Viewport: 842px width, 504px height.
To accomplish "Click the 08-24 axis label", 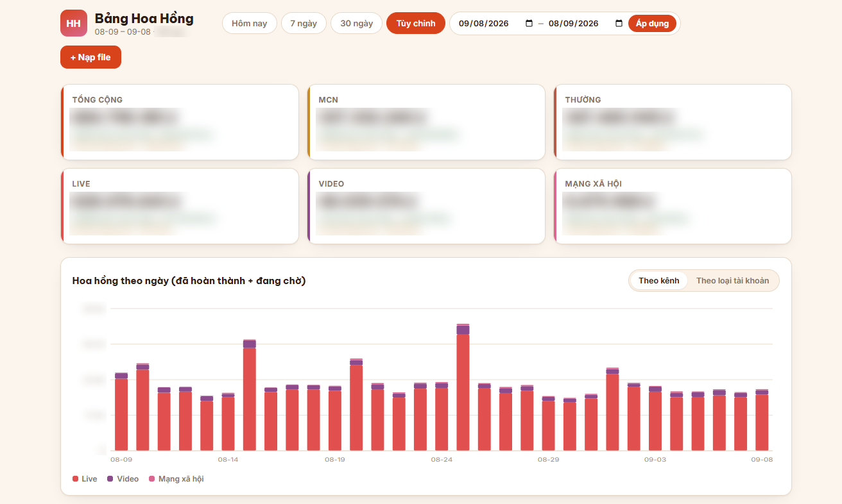I will pos(442,460).
